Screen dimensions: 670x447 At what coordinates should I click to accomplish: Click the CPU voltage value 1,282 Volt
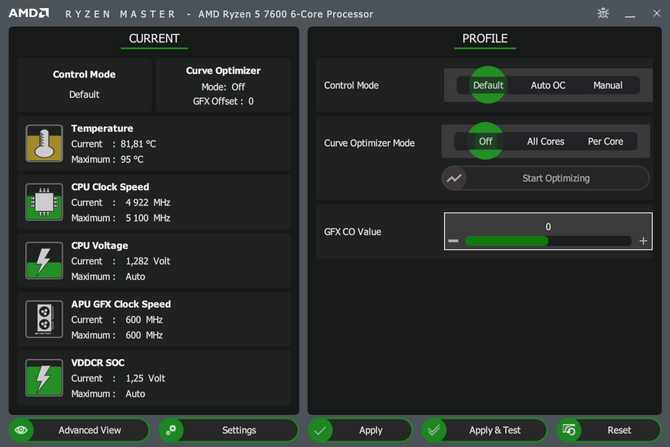tap(148, 261)
